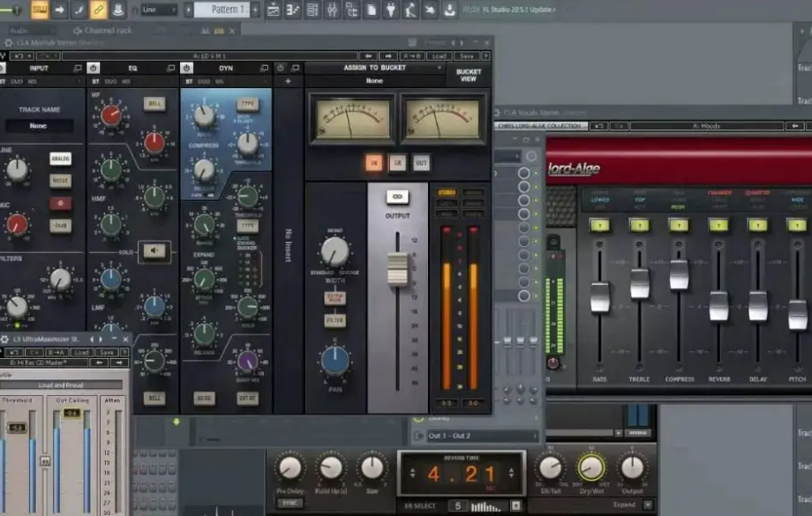Open the Line snap dropdown in top toolbar
The image size is (812, 516).
159,10
